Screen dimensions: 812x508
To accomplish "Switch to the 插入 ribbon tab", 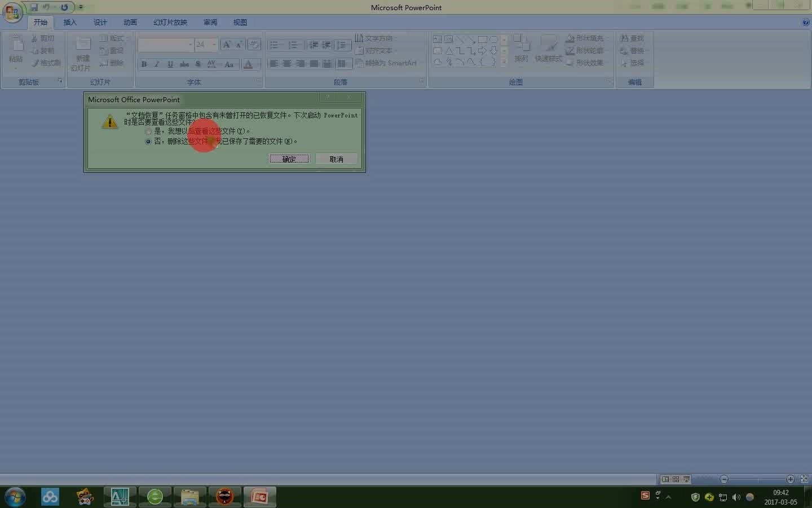I will [70, 23].
